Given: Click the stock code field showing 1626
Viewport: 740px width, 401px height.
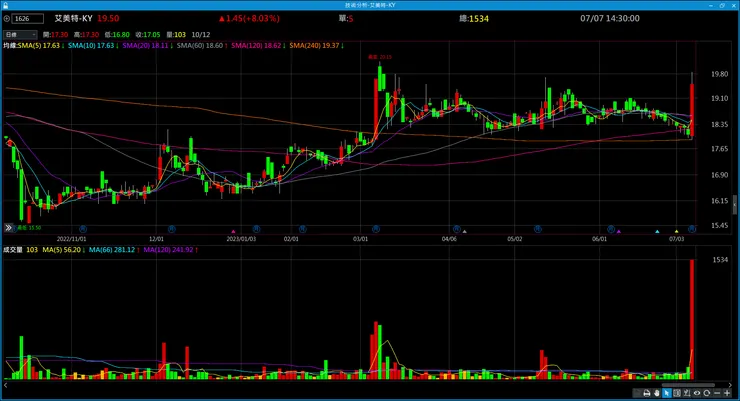Looking at the screenshot, I should coord(27,19).
